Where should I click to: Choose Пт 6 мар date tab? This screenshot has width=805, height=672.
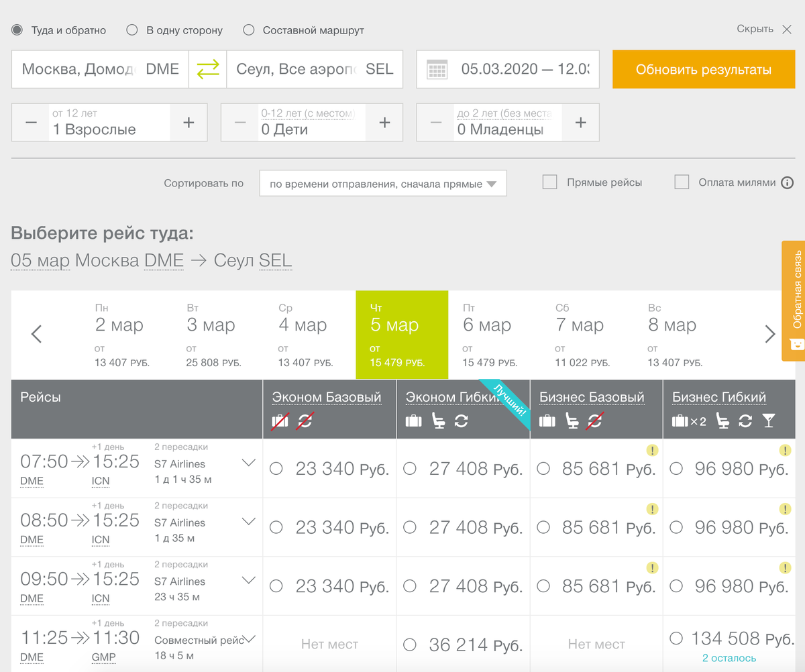click(x=494, y=335)
